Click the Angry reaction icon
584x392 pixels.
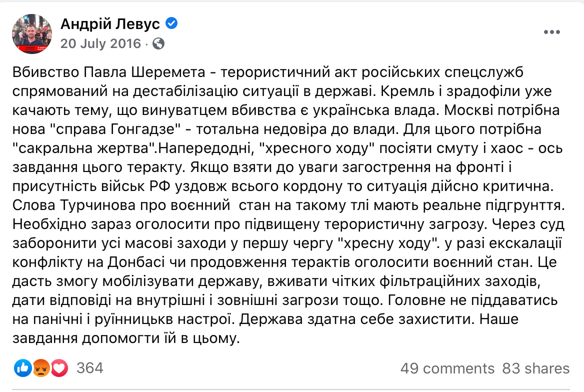click(x=41, y=368)
